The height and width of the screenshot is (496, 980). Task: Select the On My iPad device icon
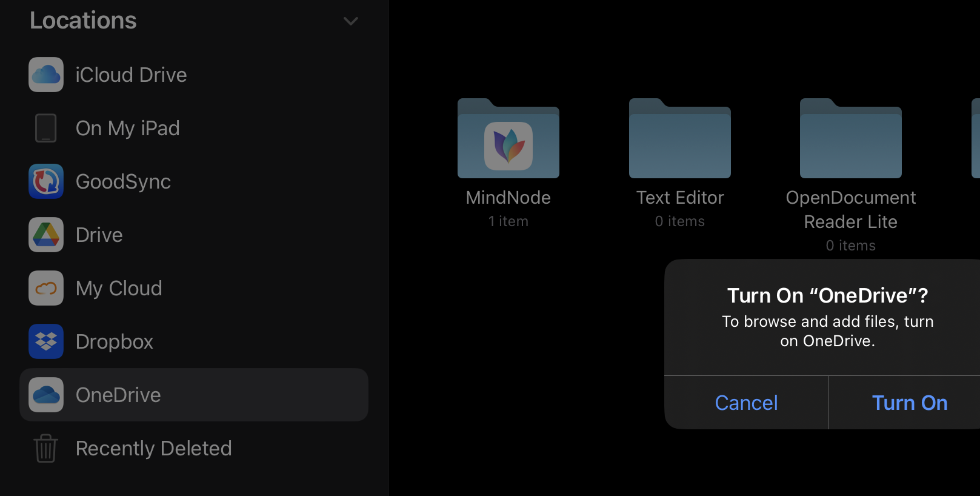point(46,128)
